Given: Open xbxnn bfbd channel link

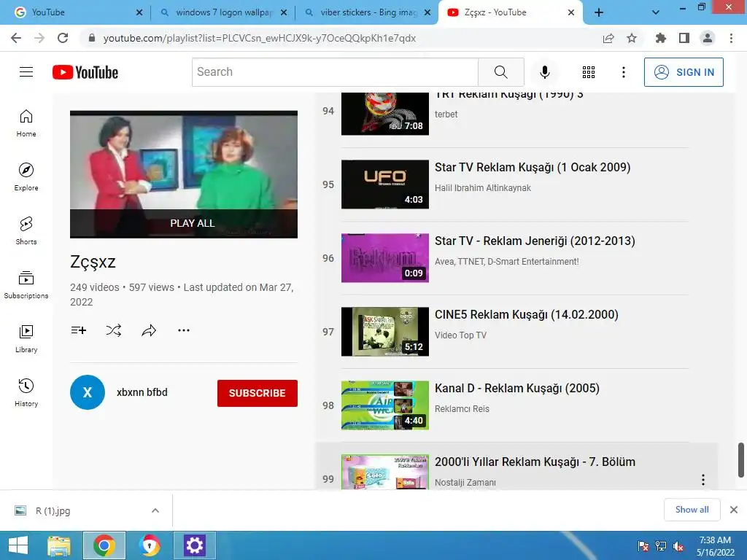Looking at the screenshot, I should 142,392.
